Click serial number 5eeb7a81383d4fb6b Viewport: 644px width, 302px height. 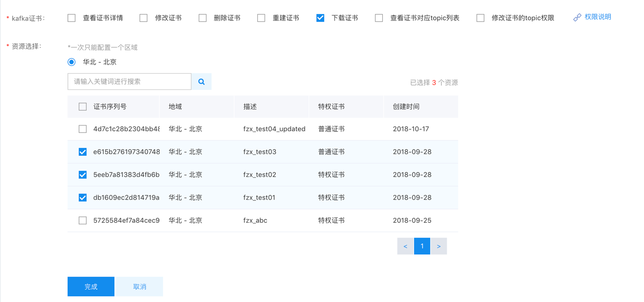point(126,174)
